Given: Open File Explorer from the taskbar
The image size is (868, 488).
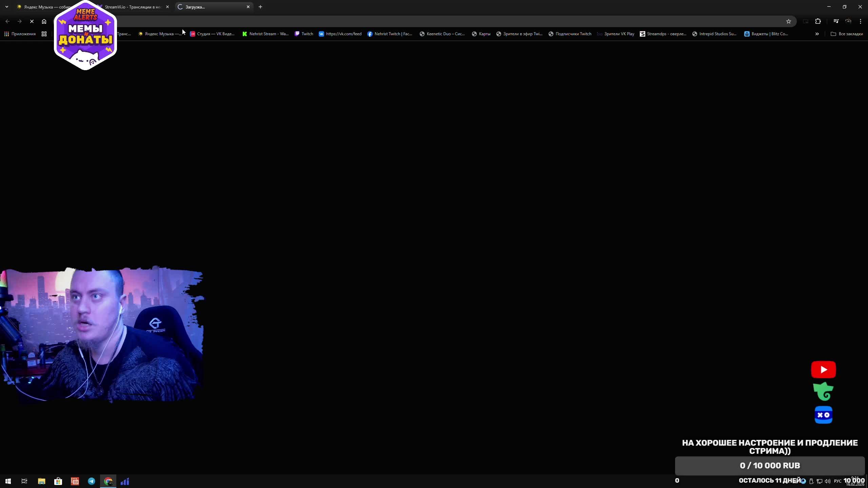Looking at the screenshot, I should [x=41, y=481].
